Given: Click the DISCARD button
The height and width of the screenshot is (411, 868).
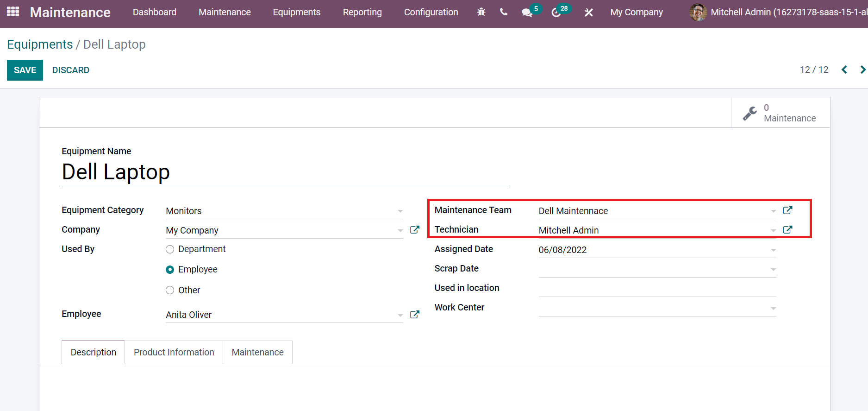Looking at the screenshot, I should click(71, 70).
